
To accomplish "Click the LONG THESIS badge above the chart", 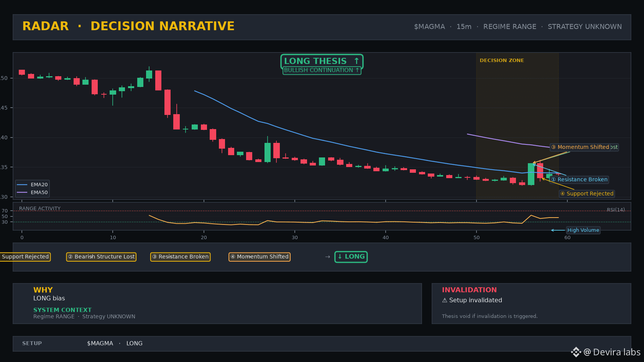I will pos(322,61).
